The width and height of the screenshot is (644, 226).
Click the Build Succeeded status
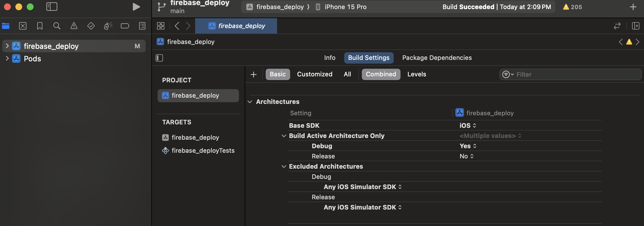click(x=497, y=7)
